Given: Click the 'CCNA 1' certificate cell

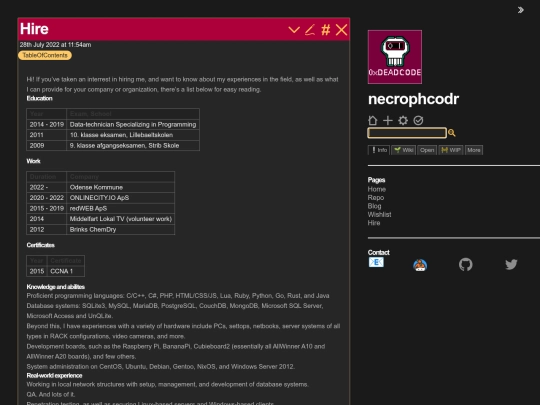Looking at the screenshot, I should (66, 271).
